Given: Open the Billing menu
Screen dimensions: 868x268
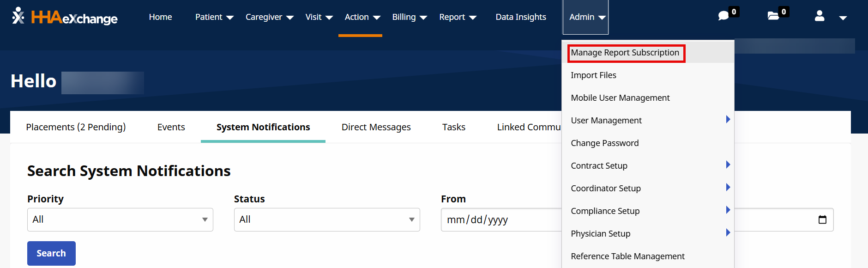Looking at the screenshot, I should click(409, 17).
